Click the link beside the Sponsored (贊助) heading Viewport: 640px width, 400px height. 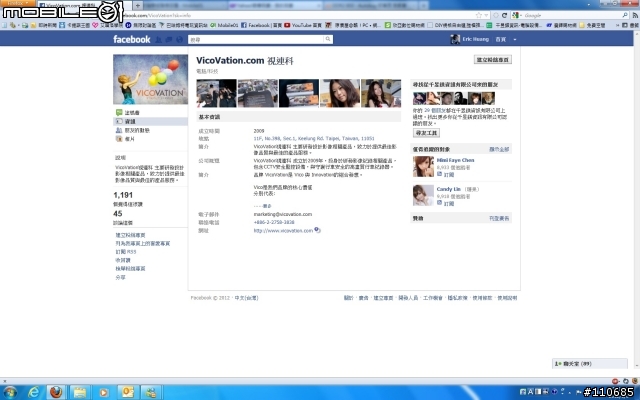tap(499, 218)
